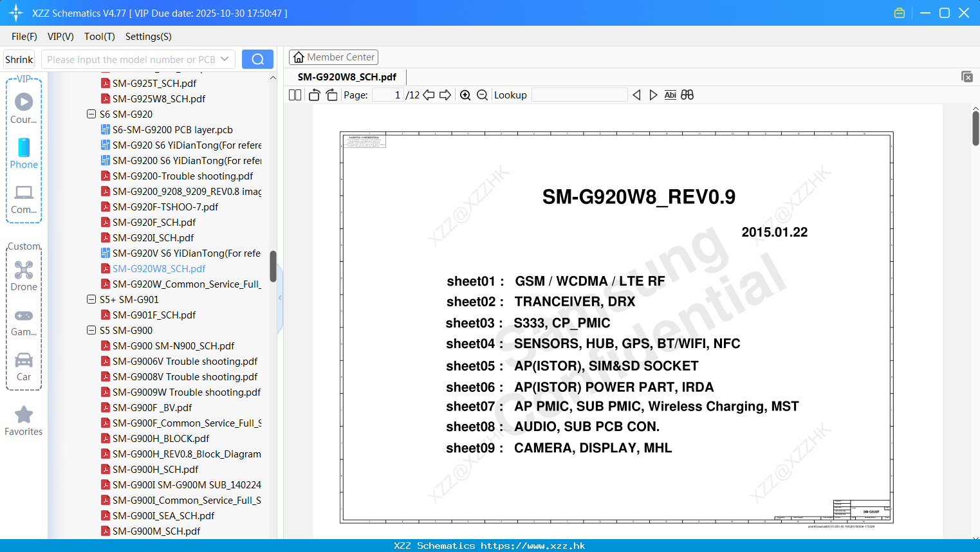Open SM-G920W_Common_Service_Full file
Image resolution: width=980 pixels, height=552 pixels.
coord(187,284)
